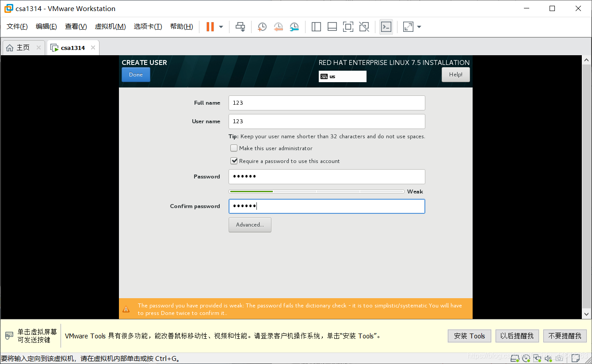Click the stretch guest display icon

click(408, 27)
